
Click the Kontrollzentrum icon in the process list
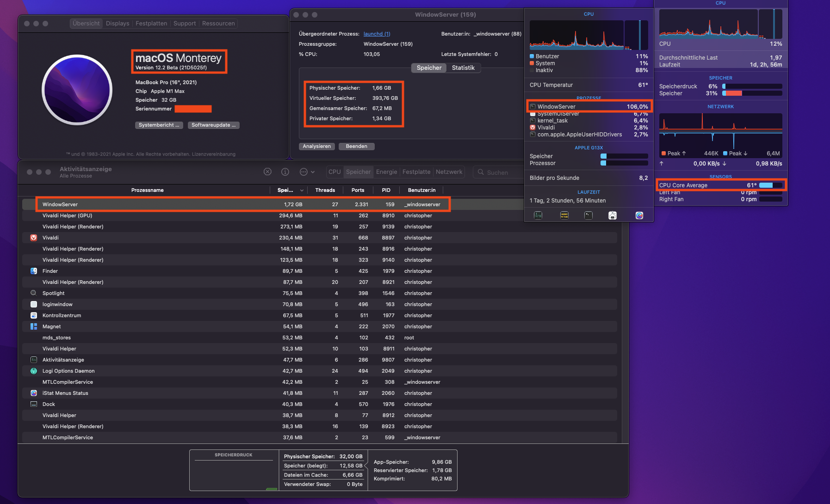(x=34, y=315)
